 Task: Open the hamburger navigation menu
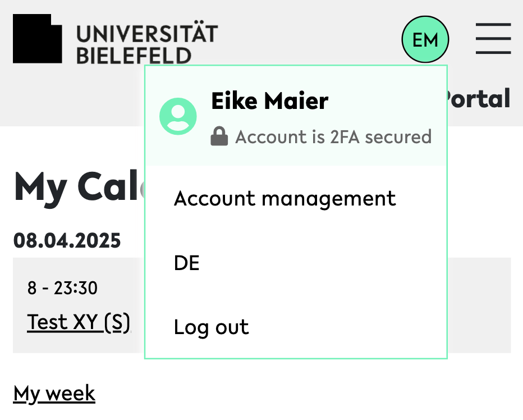(493, 39)
